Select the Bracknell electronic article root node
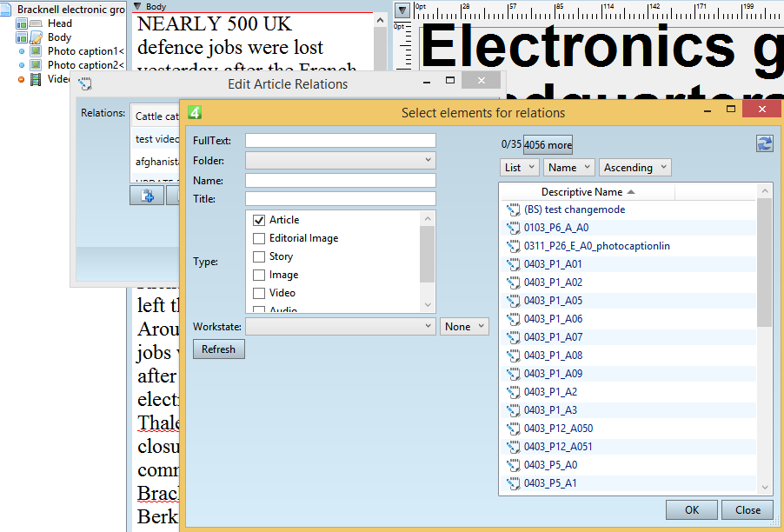 pyautogui.click(x=70, y=10)
